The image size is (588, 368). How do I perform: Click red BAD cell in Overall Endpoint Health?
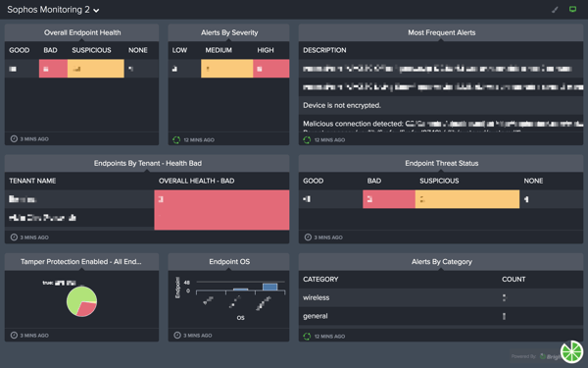click(53, 69)
